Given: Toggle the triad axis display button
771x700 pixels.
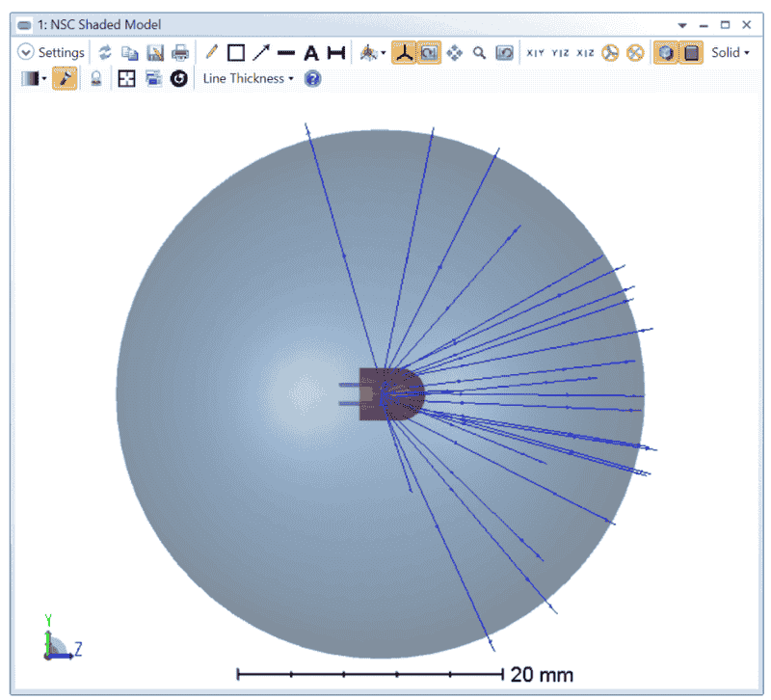Looking at the screenshot, I should (404, 53).
